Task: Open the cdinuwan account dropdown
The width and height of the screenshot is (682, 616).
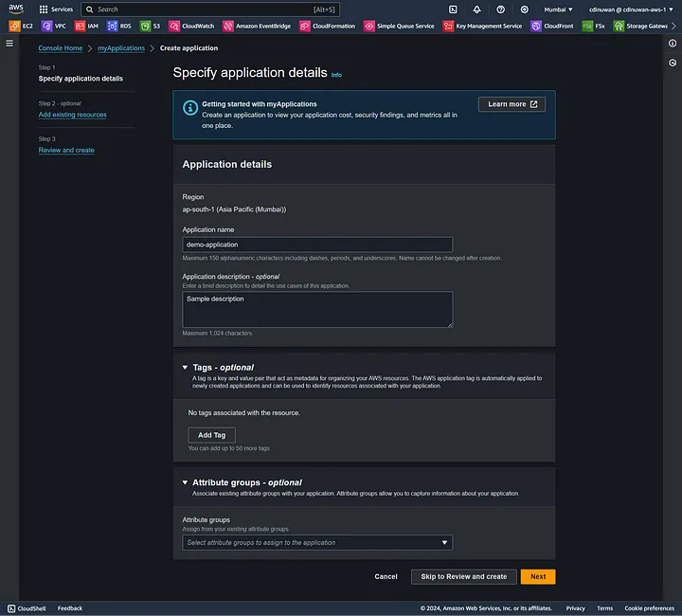Action: (631, 9)
